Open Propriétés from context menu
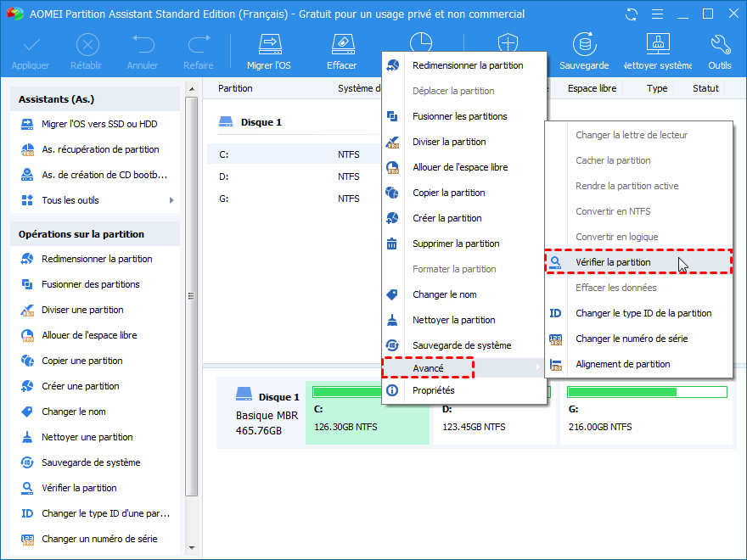Viewport: 747px width, 560px height. 464,390
